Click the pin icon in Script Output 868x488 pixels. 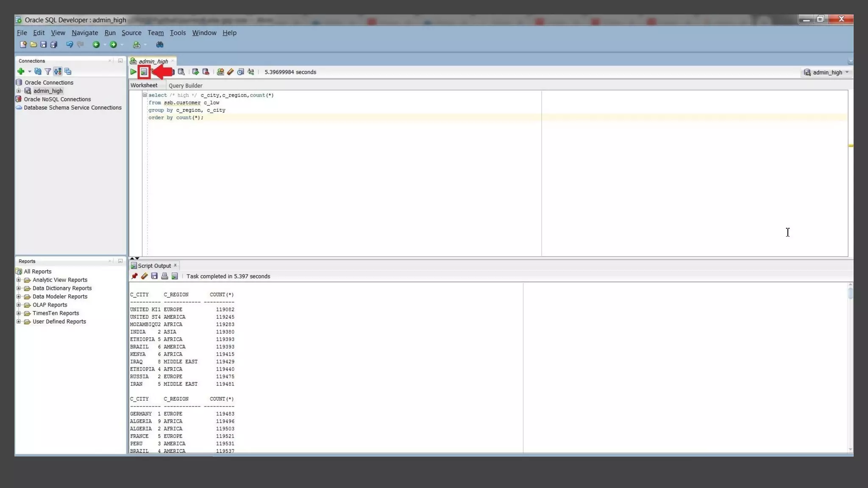tap(134, 276)
